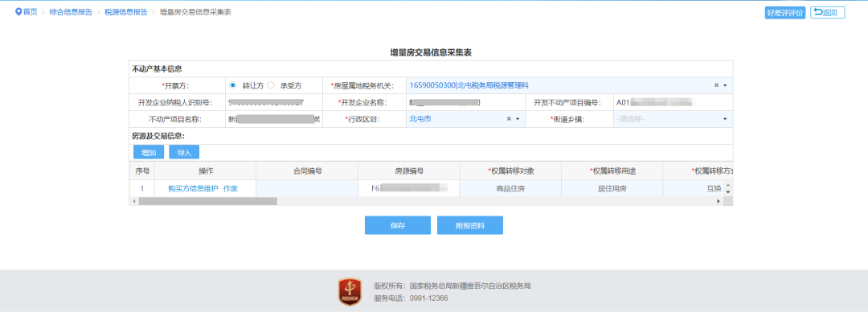The height and width of the screenshot is (321, 868).
Task: Click the scrollbar right arrow in the table
Action: [x=719, y=201]
